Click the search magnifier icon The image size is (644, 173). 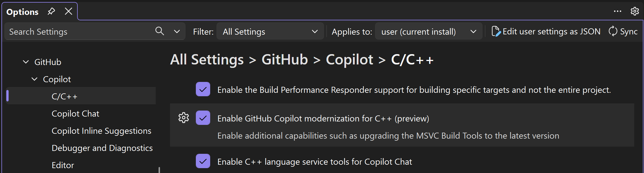click(160, 31)
